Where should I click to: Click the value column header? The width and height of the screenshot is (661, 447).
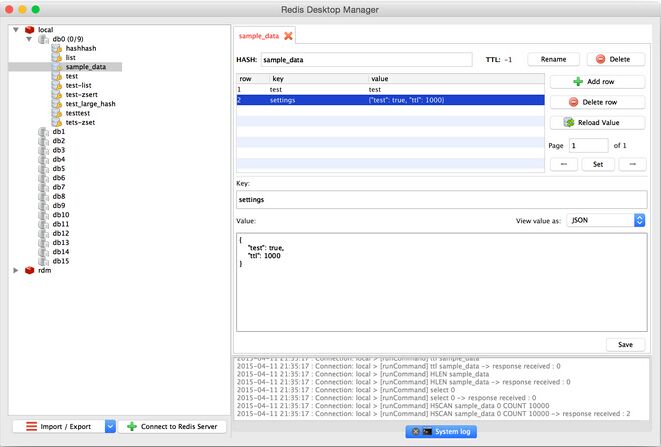coord(457,78)
